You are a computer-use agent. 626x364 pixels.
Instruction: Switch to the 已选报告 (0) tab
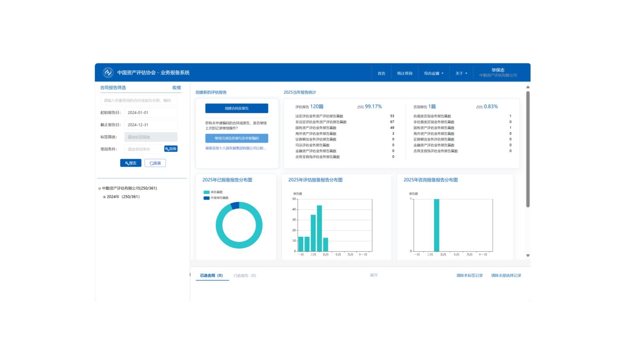tap(245, 276)
